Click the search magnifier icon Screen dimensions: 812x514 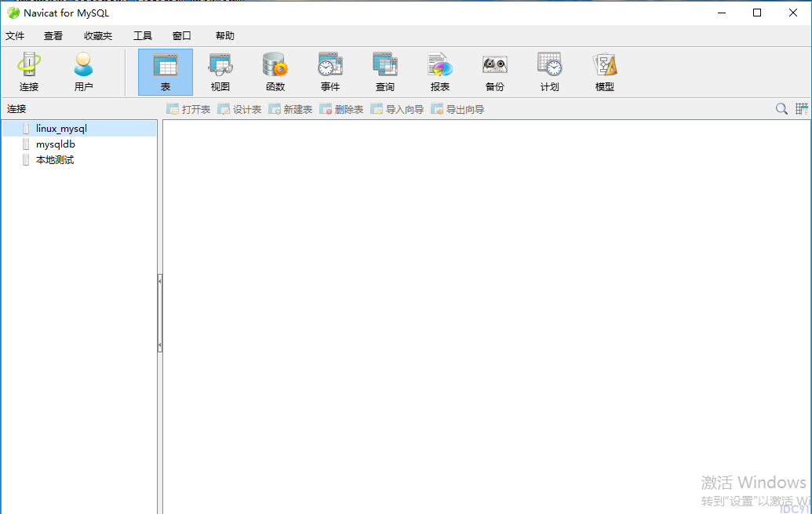tap(781, 109)
